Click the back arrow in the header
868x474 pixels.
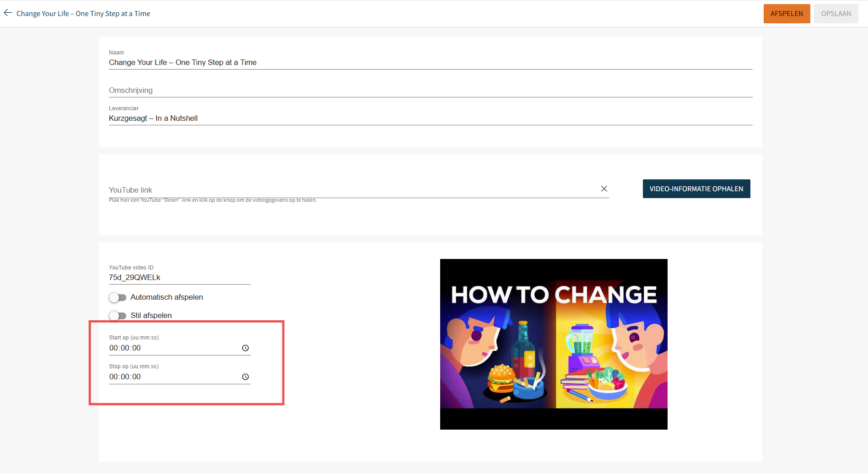coord(8,13)
